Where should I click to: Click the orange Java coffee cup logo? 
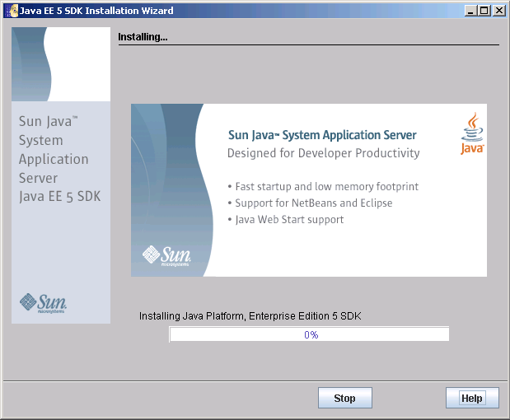pyautogui.click(x=472, y=133)
